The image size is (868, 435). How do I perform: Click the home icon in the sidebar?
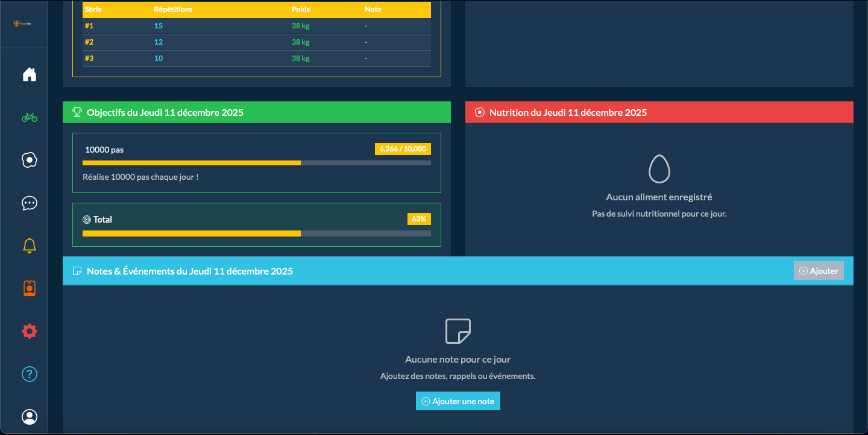[30, 74]
